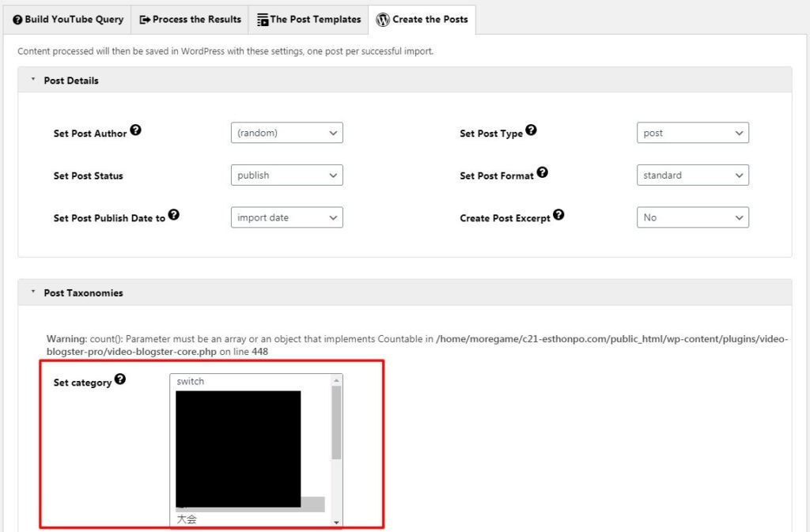Open the publish date dropdown showing import date
The image size is (810, 532).
[x=286, y=217]
